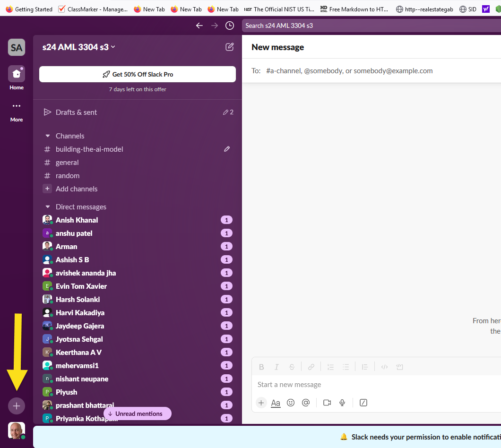Click the Yahoo bookmark icon
501x448 pixels.
[x=486, y=9]
